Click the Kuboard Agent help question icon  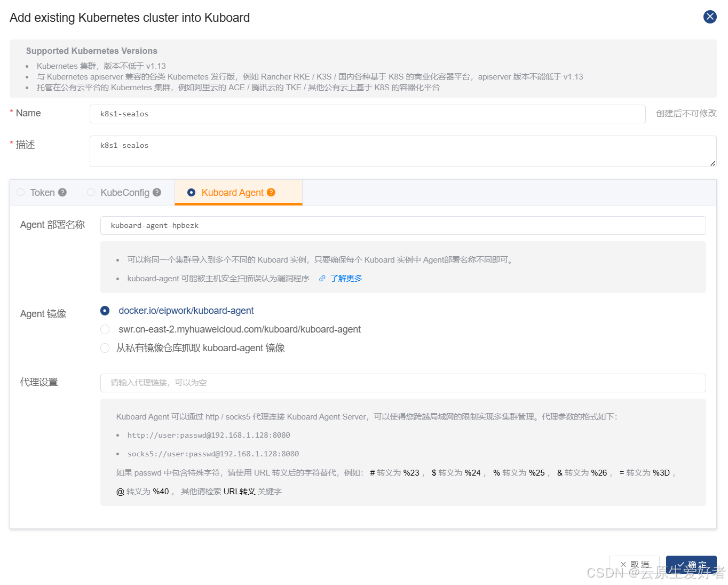click(x=271, y=192)
